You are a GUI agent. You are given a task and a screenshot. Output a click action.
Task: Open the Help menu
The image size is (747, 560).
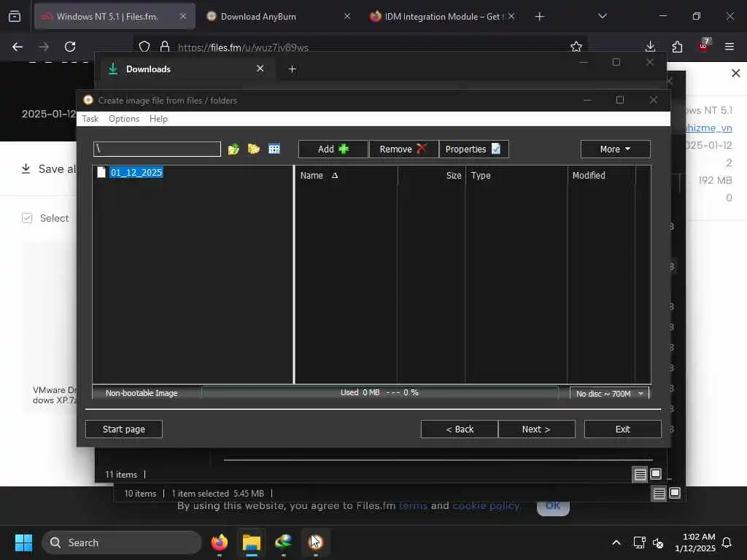click(x=158, y=119)
